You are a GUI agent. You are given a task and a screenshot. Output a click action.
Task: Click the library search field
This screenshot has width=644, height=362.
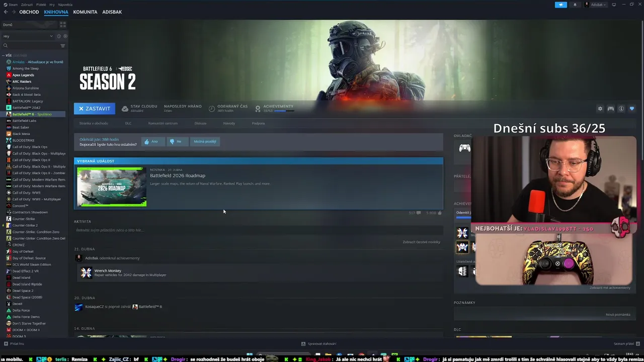(x=30, y=46)
